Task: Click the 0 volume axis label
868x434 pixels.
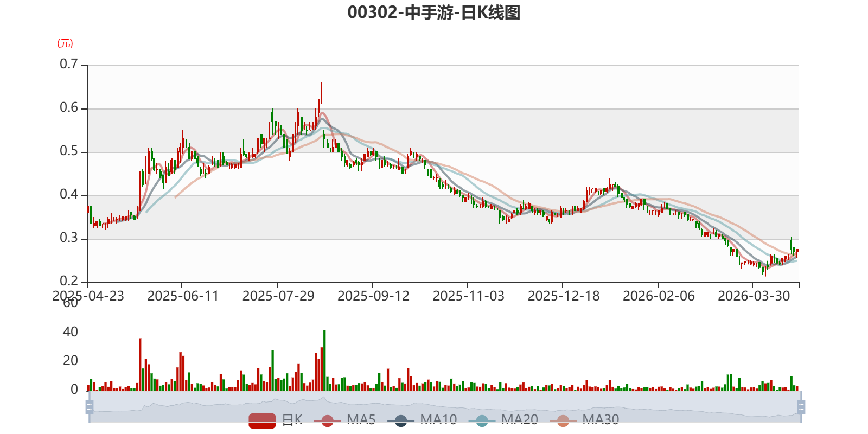Action: tap(74, 389)
